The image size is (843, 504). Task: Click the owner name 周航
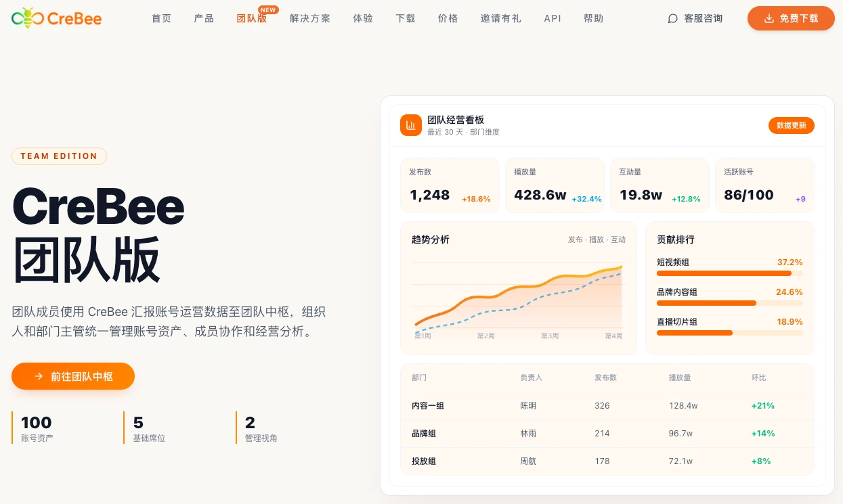tap(528, 461)
